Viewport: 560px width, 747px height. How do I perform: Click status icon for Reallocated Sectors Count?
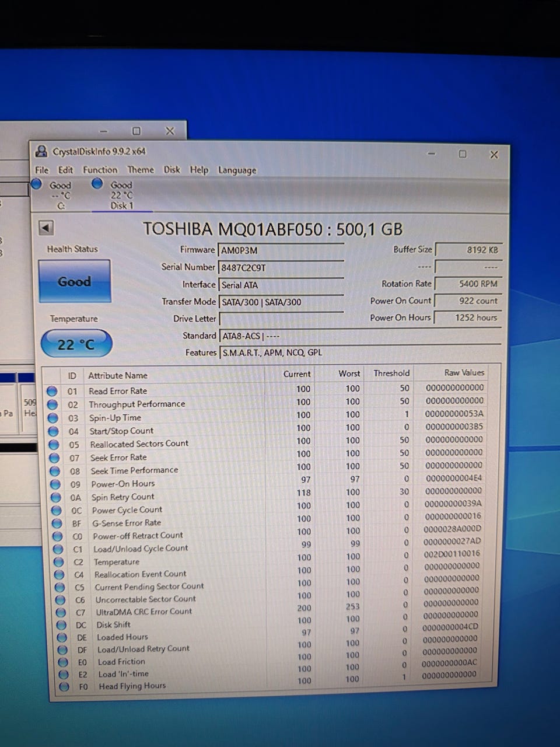coord(54,444)
